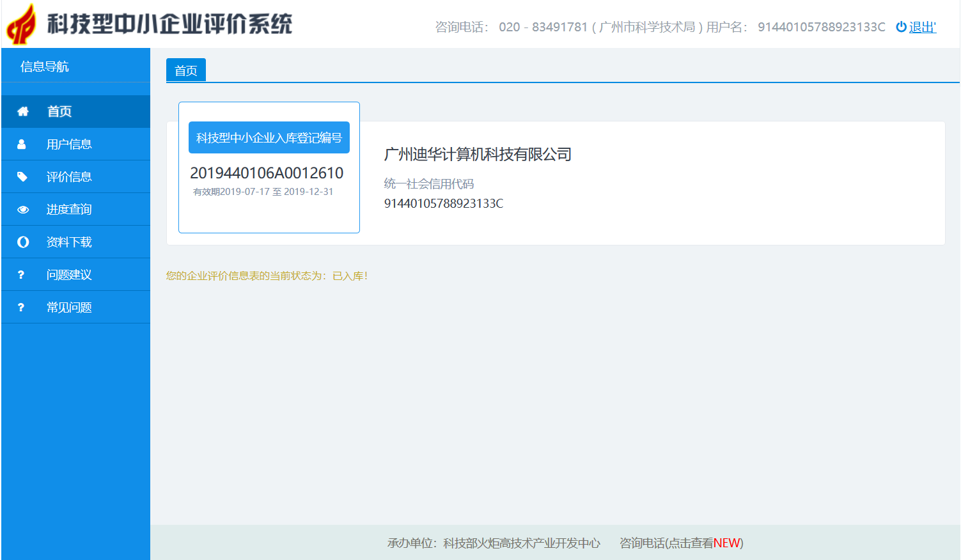Click the torch logo at top left
The width and height of the screenshot is (961, 560).
pos(22,24)
